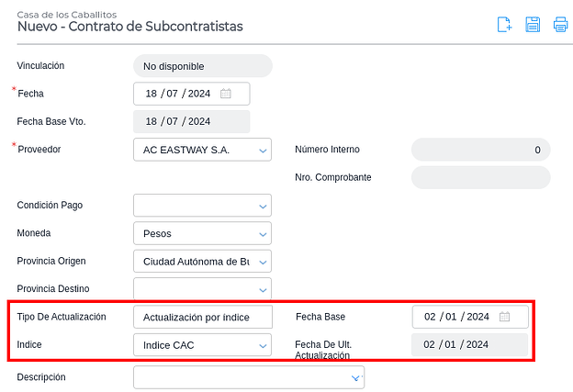Click the Número Interno field
This screenshot has width=573, height=392.
pyautogui.click(x=480, y=150)
